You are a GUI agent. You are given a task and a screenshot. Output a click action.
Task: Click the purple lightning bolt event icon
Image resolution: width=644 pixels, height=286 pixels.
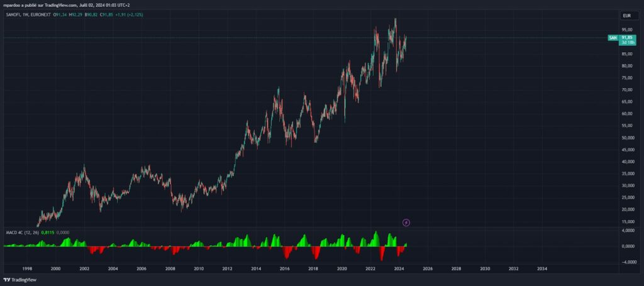[x=406, y=222]
